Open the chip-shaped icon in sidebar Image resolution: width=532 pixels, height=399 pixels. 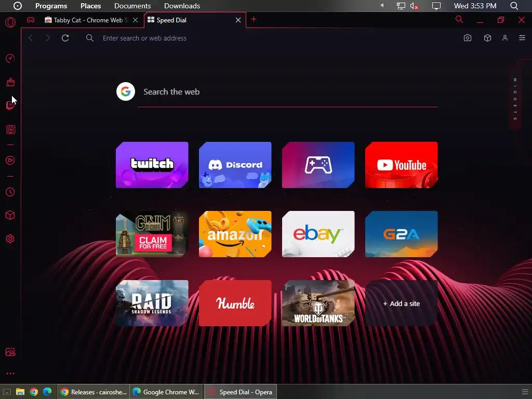point(10,129)
